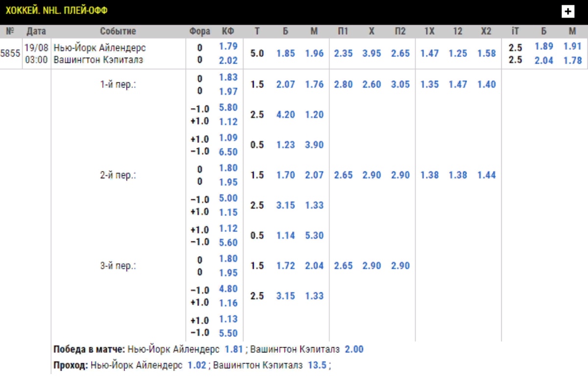This screenshot has width=588, height=377.
Task: Select match total under odds 1.96
Action: 314,53
